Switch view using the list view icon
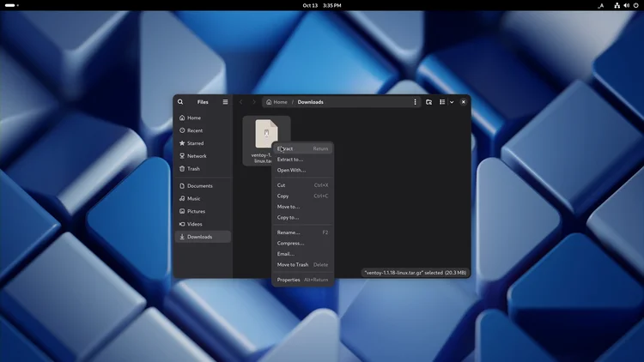 (x=442, y=102)
